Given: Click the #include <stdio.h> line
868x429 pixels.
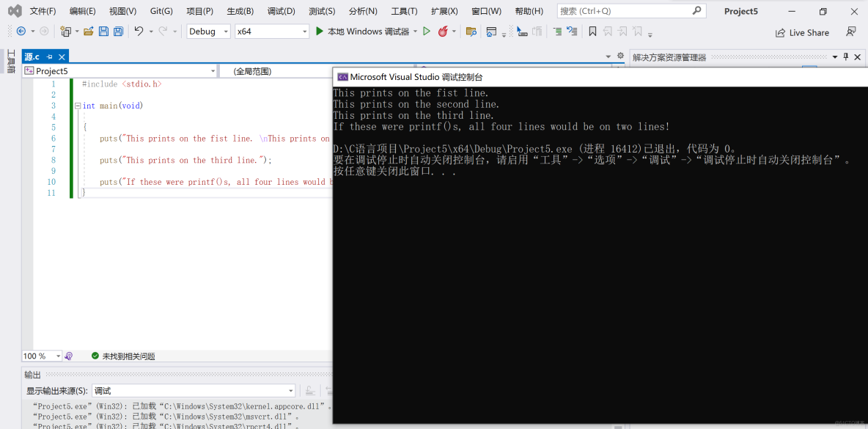Looking at the screenshot, I should (x=122, y=84).
